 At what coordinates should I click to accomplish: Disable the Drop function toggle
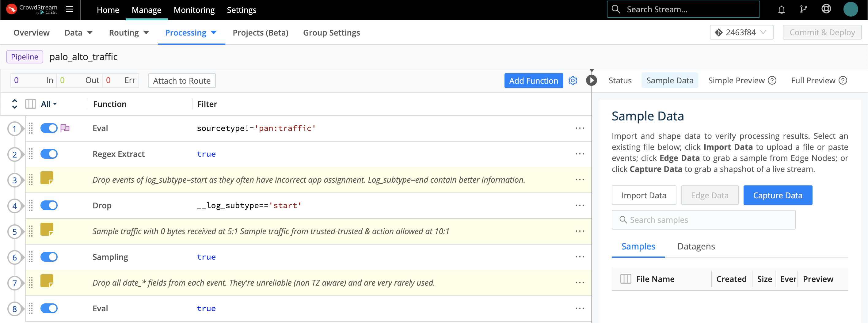49,205
